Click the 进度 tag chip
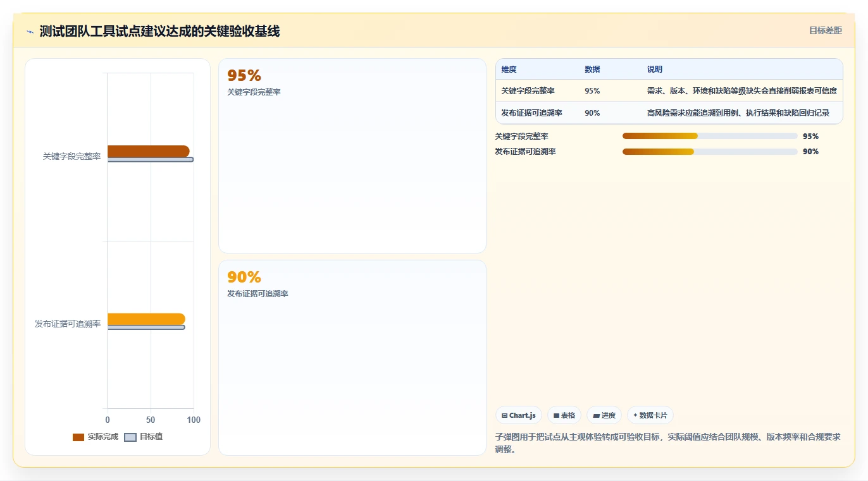868x481 pixels. [x=604, y=415]
